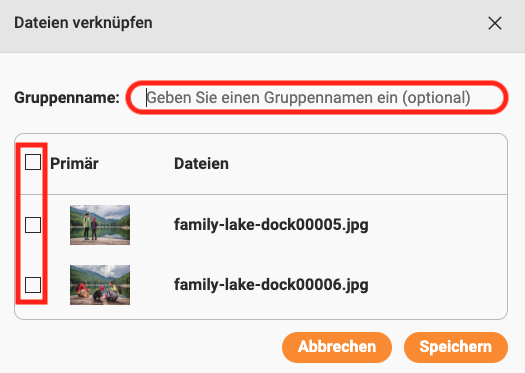The width and height of the screenshot is (525, 373).
Task: Focus the Gruppenname input field
Action: tap(317, 97)
